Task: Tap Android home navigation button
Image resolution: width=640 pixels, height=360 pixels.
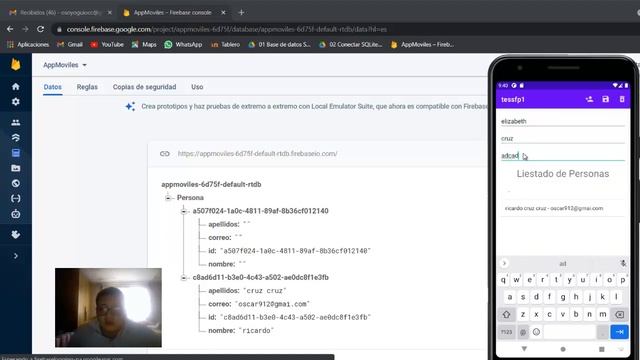Action: (x=563, y=349)
